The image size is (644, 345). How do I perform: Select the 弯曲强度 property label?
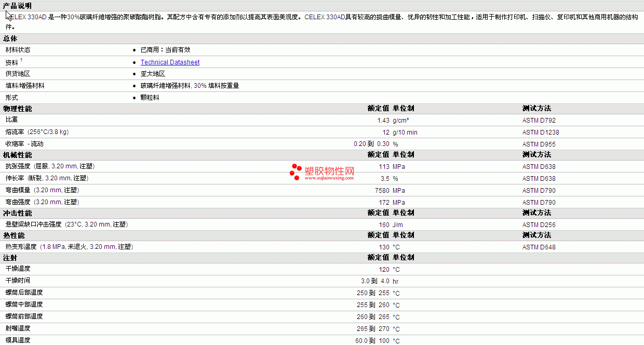42,202
